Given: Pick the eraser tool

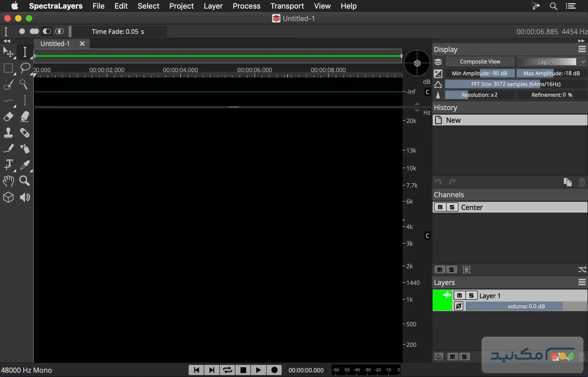Looking at the screenshot, I should 8,117.
